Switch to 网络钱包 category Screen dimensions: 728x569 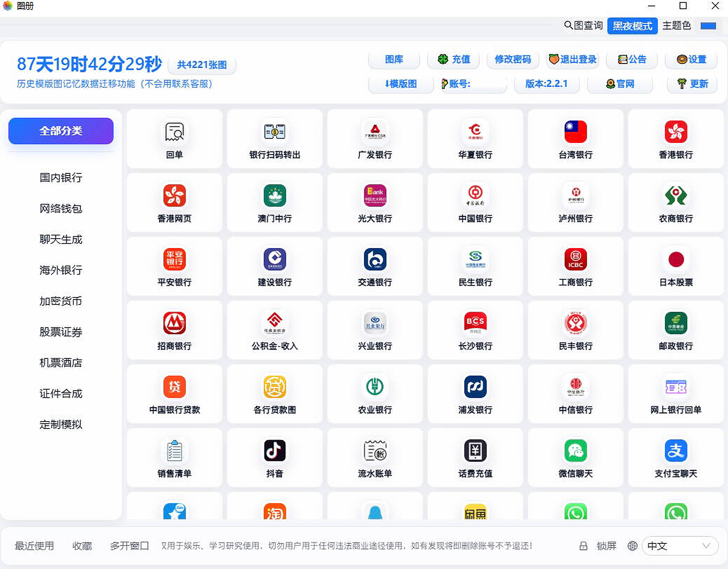click(x=61, y=208)
